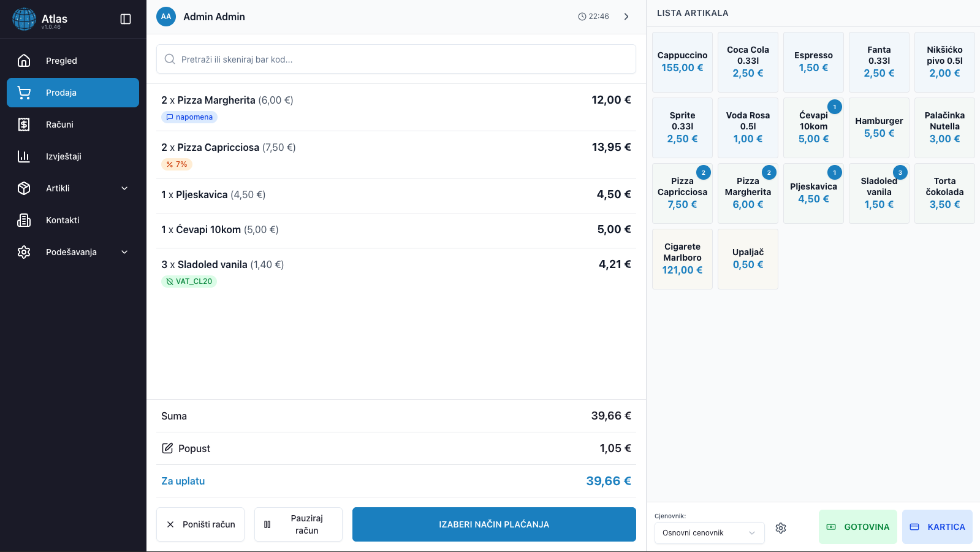Image resolution: width=980 pixels, height=552 pixels.
Task: Click the 7% discount badge
Action: pyautogui.click(x=177, y=164)
